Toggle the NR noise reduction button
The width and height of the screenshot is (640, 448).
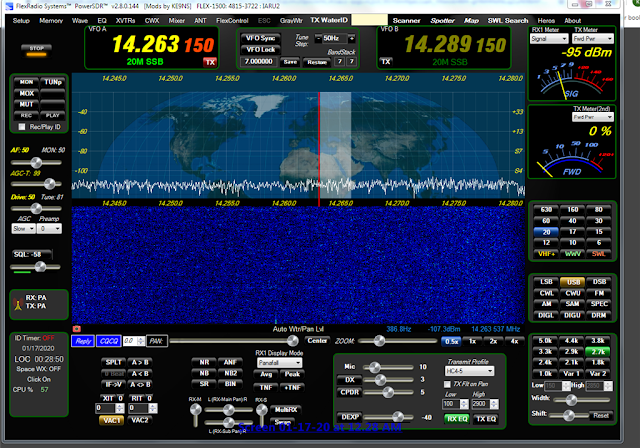point(204,362)
